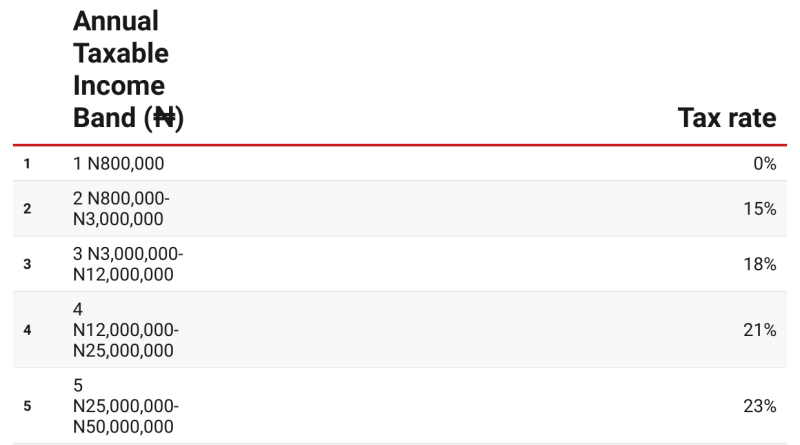The image size is (800, 445).
Task: Select row number 1 index cell
Action: tap(28, 163)
